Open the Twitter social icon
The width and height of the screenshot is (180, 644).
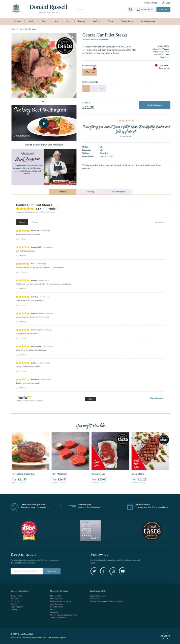pos(94,571)
